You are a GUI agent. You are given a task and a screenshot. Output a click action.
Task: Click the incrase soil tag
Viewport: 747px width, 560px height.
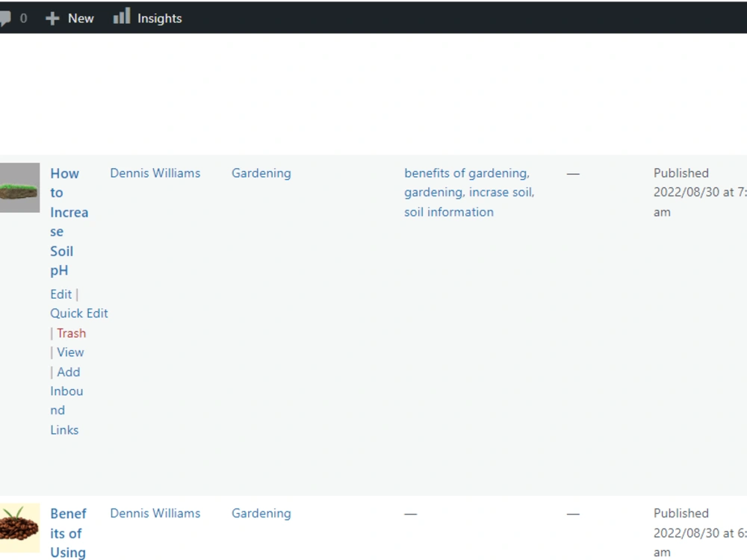pyautogui.click(x=500, y=193)
